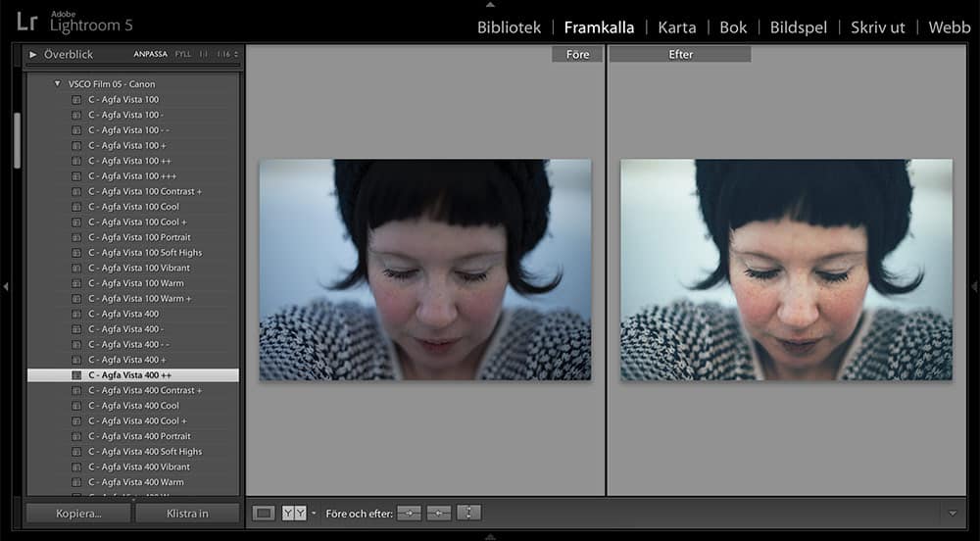Click the left panel vertical scrollbar
The height and width of the screenshot is (541, 980).
tap(17, 142)
